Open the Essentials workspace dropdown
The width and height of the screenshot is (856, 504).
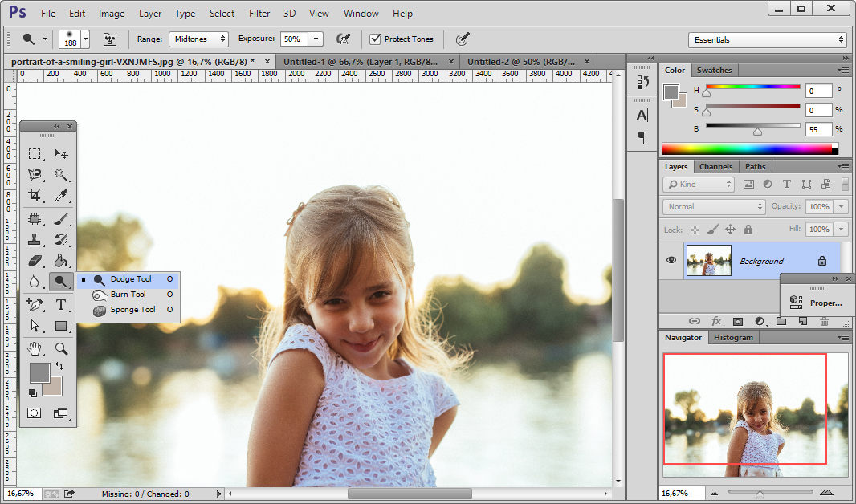pos(768,39)
